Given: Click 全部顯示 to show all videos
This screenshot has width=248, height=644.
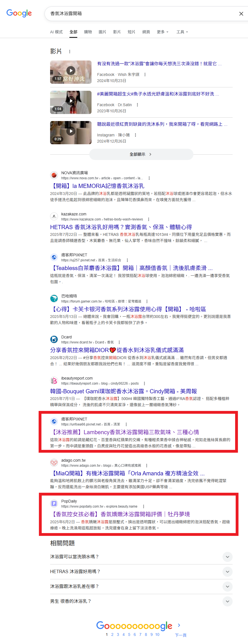Looking at the screenshot, I should pyautogui.click(x=141, y=154).
